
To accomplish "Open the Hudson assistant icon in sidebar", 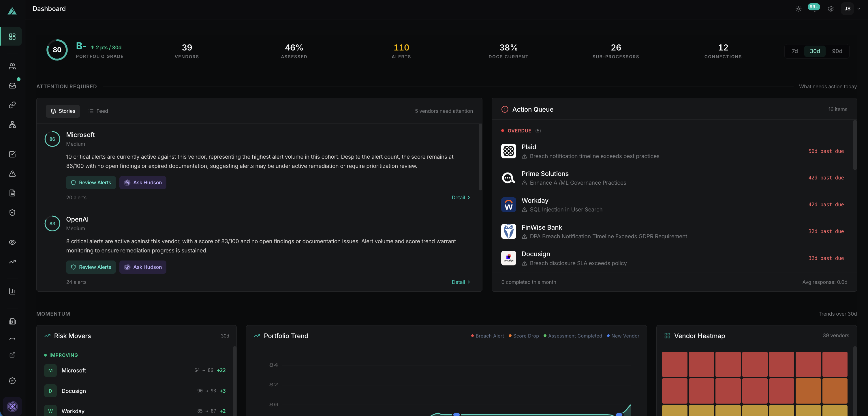I will click(12, 406).
